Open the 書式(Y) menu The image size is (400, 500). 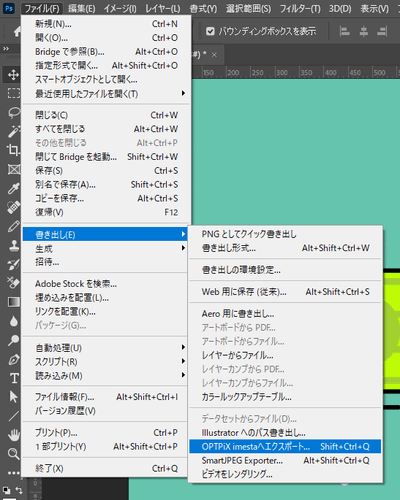(203, 8)
